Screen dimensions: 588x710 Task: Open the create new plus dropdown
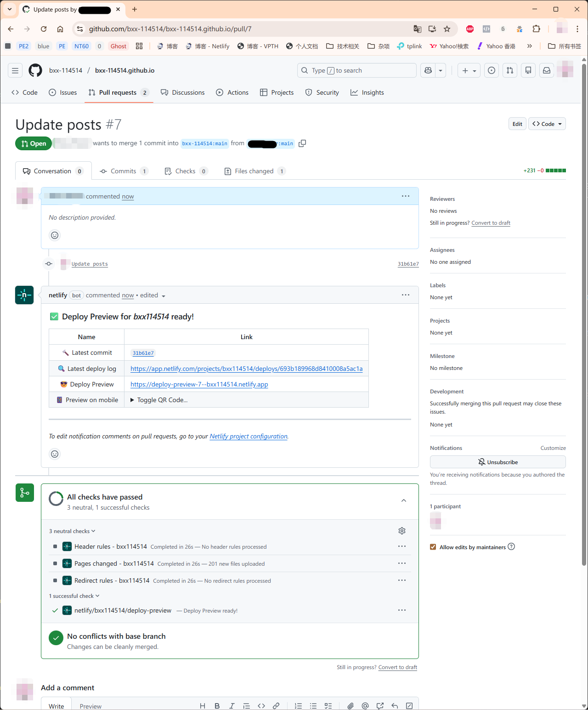point(469,70)
